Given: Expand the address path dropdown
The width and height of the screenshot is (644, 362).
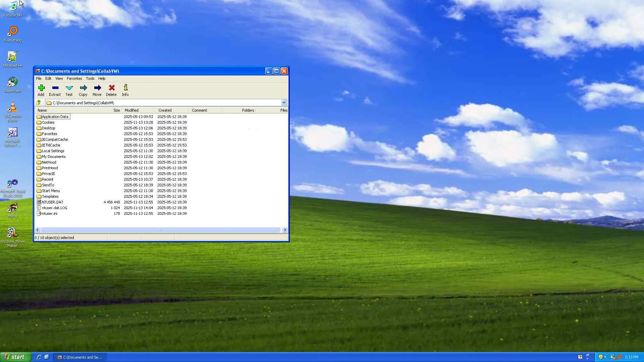Looking at the screenshot, I should pyautogui.click(x=284, y=103).
